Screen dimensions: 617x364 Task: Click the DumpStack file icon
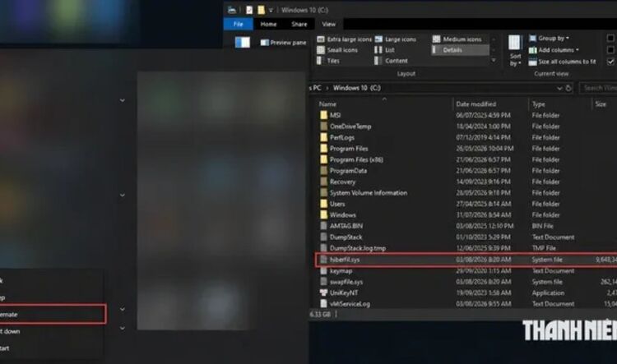click(323, 237)
